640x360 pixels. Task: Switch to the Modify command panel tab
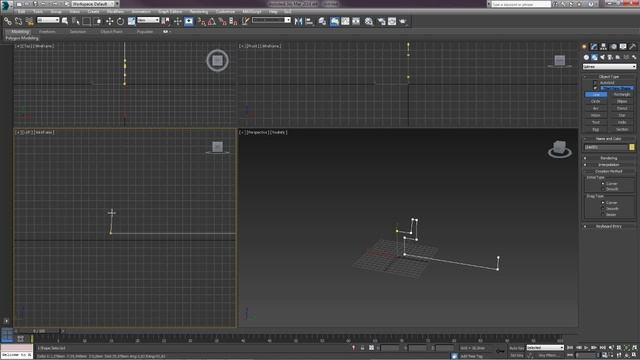tap(594, 47)
